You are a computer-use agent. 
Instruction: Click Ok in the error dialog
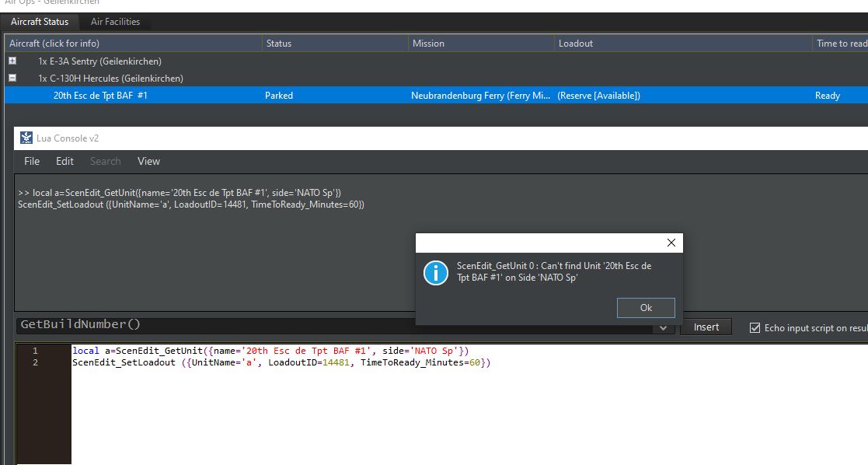coord(646,308)
